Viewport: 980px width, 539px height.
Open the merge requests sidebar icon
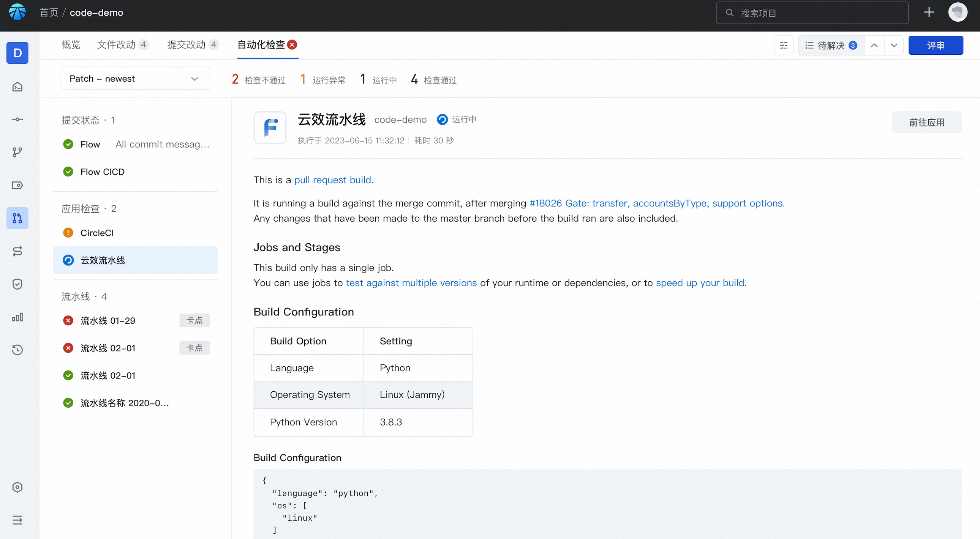coord(17,218)
